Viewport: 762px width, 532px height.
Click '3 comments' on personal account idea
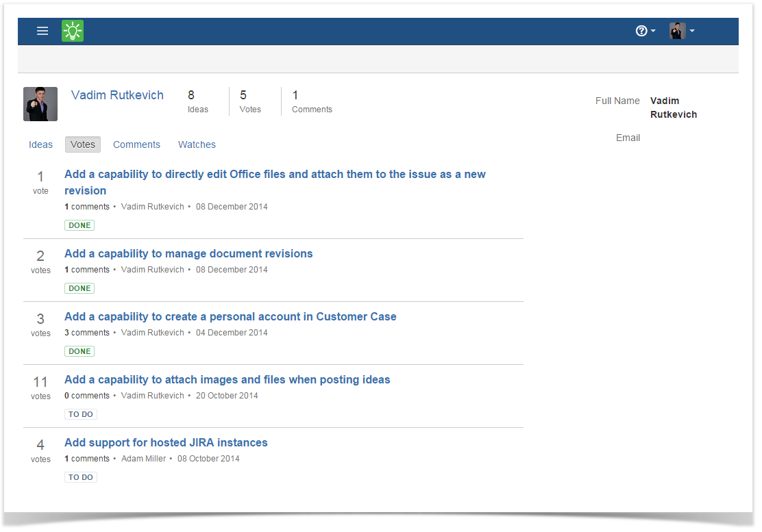[x=87, y=333]
